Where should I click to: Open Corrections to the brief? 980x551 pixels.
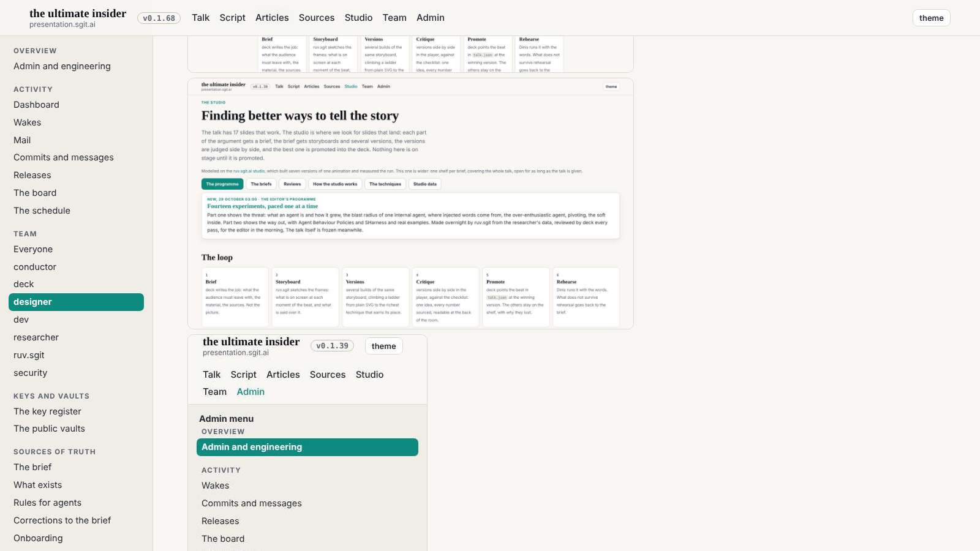point(62,520)
